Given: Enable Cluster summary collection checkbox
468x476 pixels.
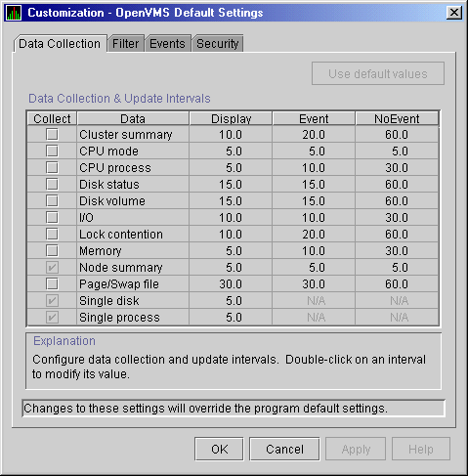Looking at the screenshot, I should click(x=52, y=134).
